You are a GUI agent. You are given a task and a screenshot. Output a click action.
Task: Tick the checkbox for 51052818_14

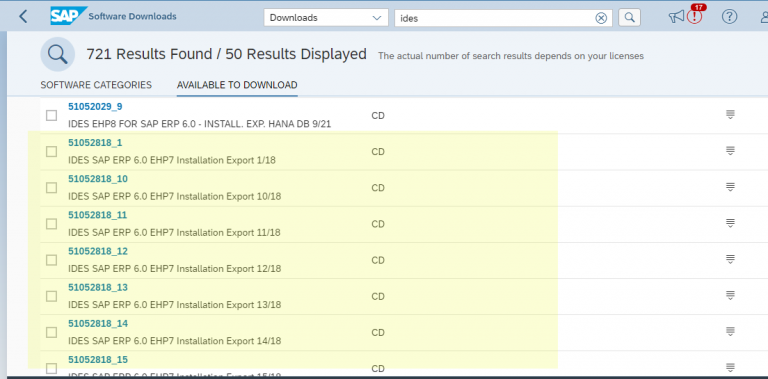(x=51, y=332)
